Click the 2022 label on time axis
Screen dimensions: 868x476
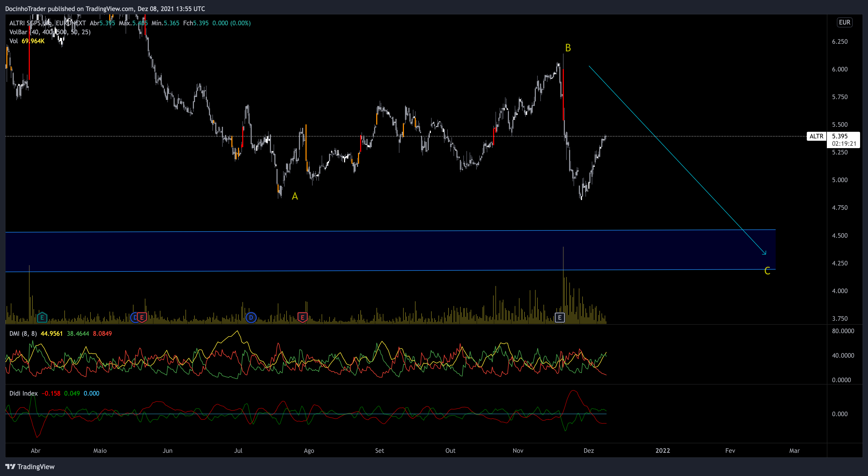662,450
